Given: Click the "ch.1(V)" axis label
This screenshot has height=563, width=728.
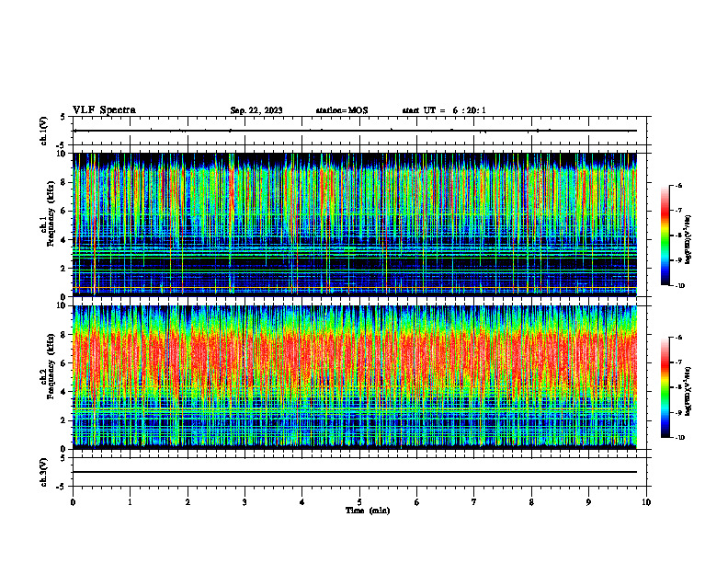Looking at the screenshot, I should [x=44, y=131].
